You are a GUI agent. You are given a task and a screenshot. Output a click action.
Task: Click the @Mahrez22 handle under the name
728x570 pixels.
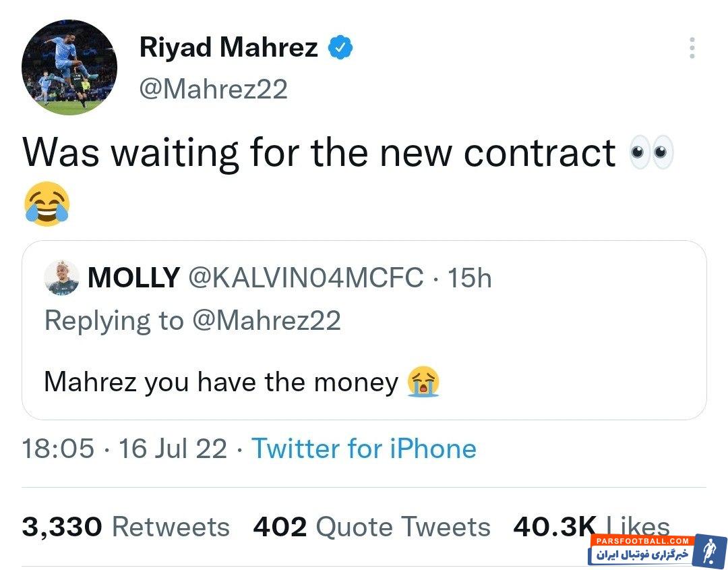213,88
